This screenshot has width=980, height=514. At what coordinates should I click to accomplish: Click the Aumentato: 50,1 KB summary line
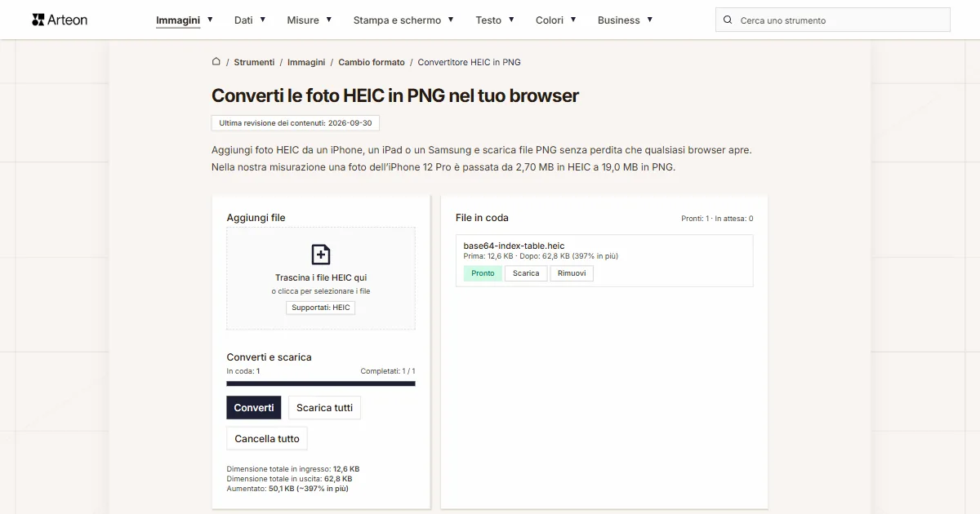[287, 489]
